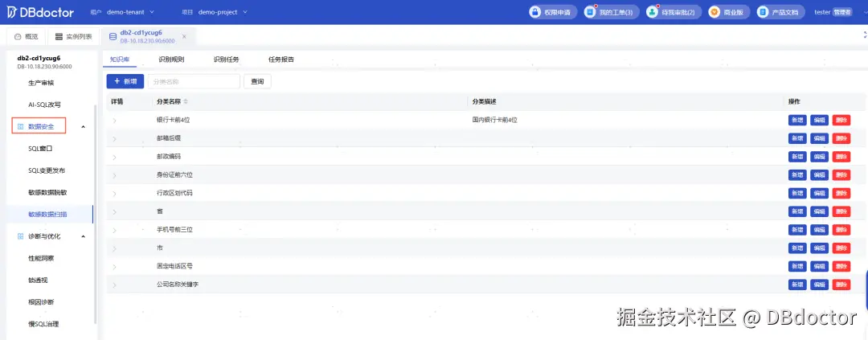868x340 pixels.
Task: Click 删除 in 邮政编码 row
Action: tap(841, 157)
